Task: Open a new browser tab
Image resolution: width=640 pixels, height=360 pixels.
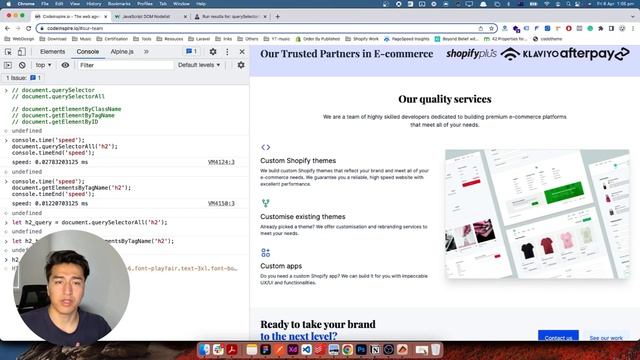Action: pos(278,17)
